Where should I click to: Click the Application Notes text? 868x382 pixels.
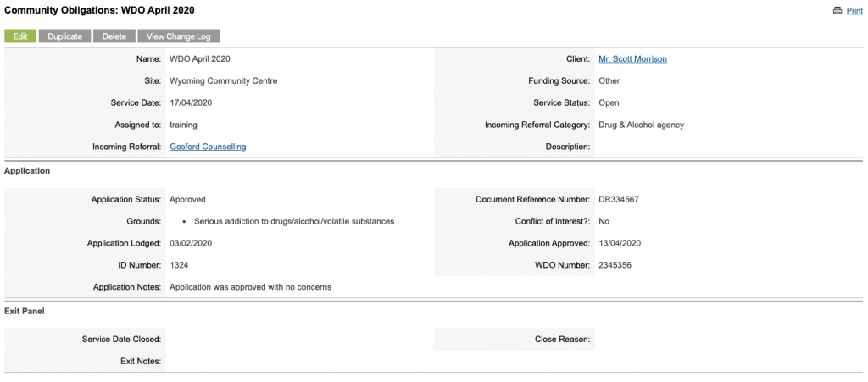pos(250,287)
